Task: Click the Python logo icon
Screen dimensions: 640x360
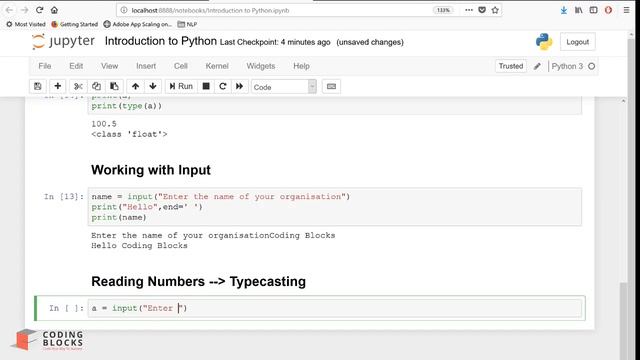Action: tap(544, 42)
